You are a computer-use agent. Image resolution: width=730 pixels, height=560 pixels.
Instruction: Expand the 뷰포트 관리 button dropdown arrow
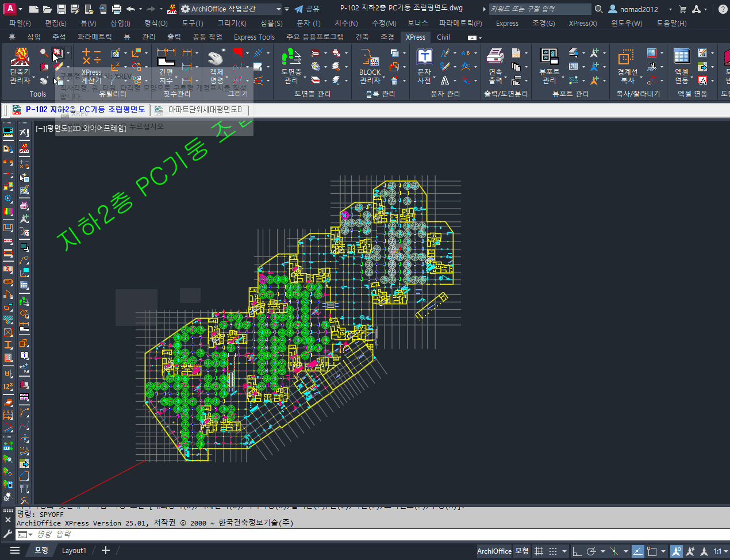[x=563, y=76]
